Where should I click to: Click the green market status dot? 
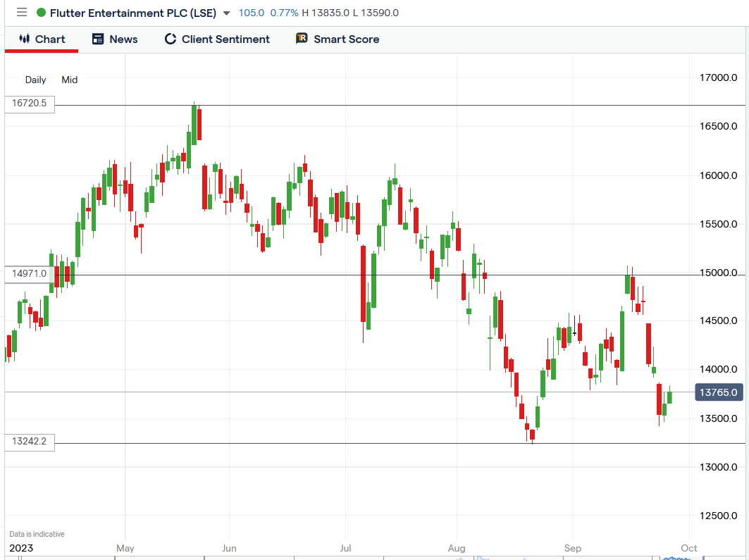[41, 13]
